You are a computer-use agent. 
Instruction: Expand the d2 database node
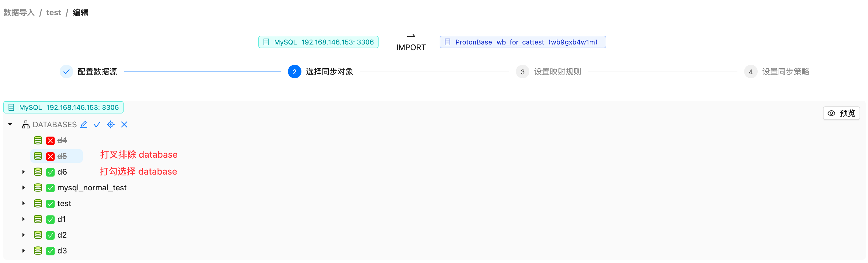click(23, 235)
